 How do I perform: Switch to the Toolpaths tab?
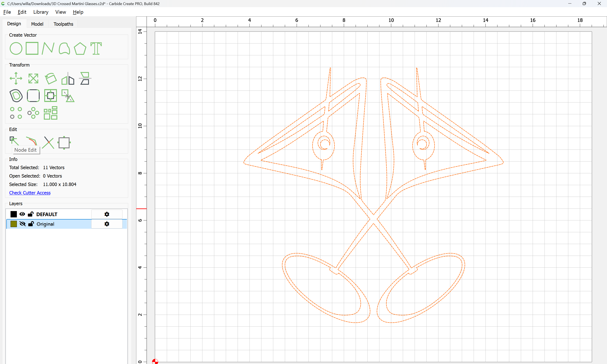click(x=63, y=24)
